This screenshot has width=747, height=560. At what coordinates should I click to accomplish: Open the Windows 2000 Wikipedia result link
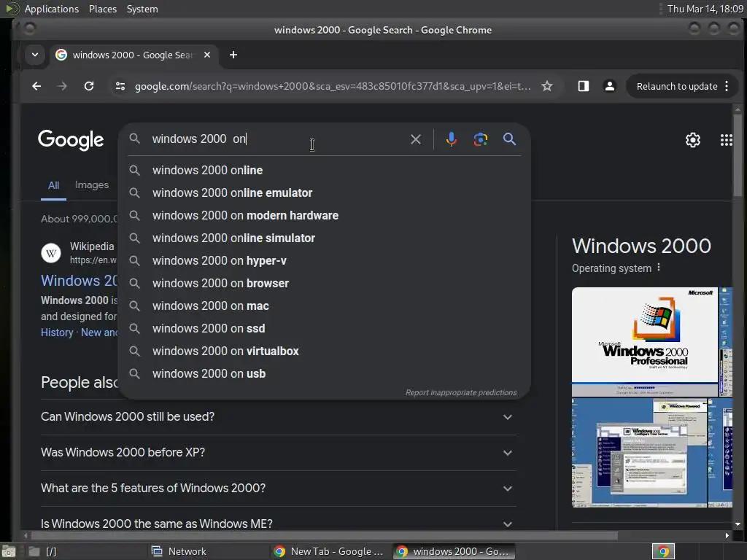click(x=79, y=281)
